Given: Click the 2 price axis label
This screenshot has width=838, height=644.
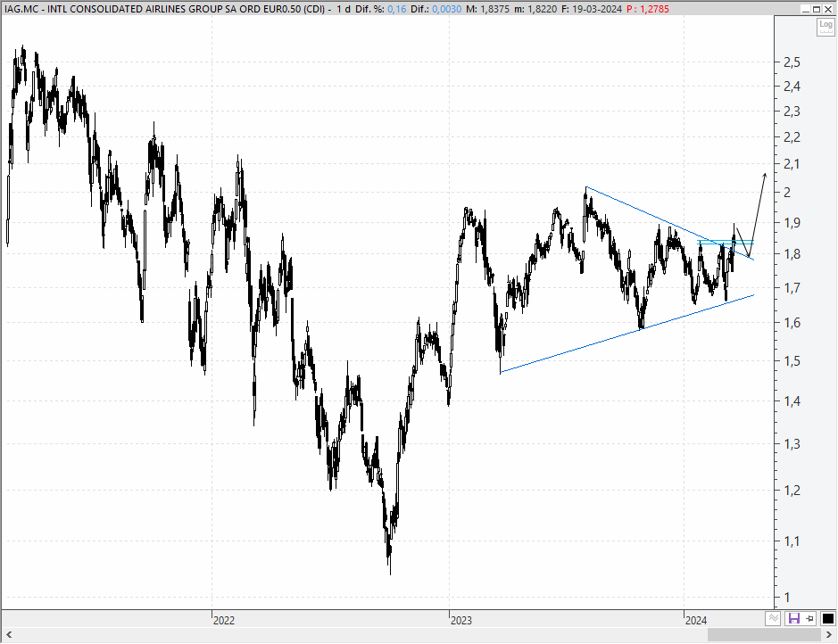Looking at the screenshot, I should 787,193.
